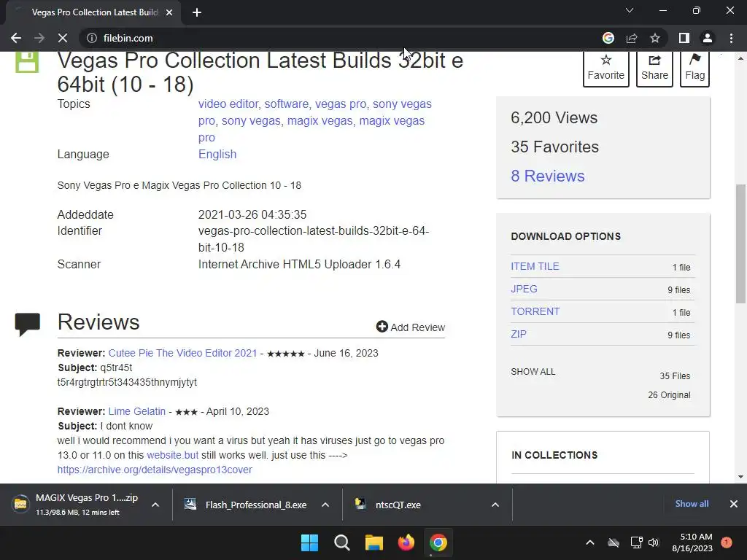The height and width of the screenshot is (560, 747).
Task: Open the sony vegas topic link
Action: tap(251, 120)
